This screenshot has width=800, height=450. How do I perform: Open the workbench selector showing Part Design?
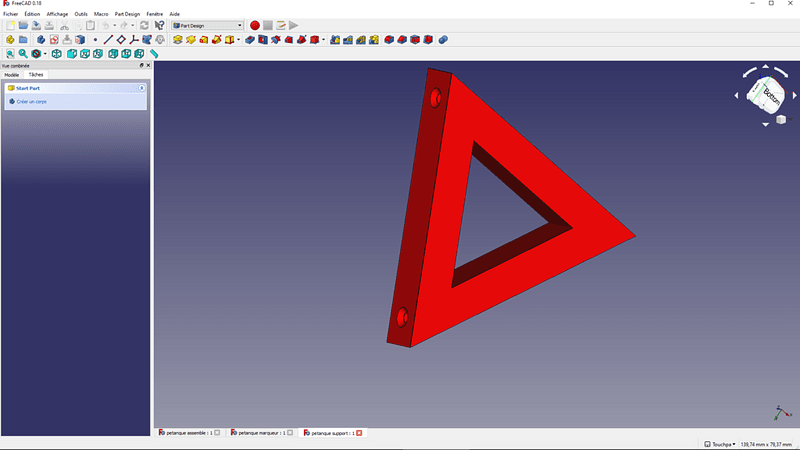[207, 26]
